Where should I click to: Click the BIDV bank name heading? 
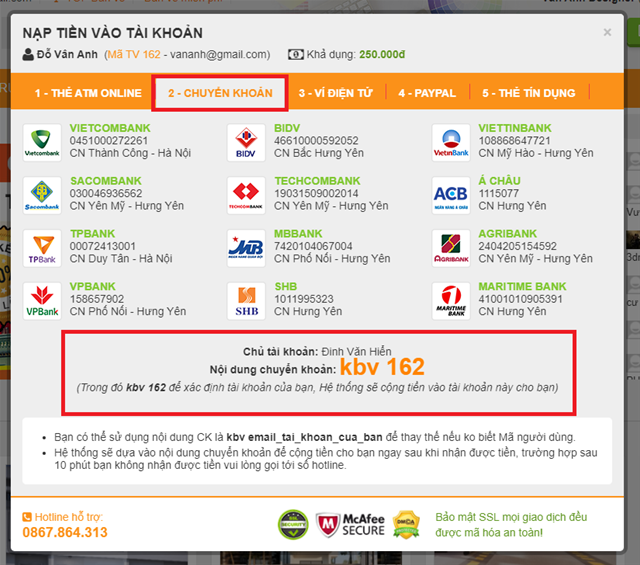point(287,128)
